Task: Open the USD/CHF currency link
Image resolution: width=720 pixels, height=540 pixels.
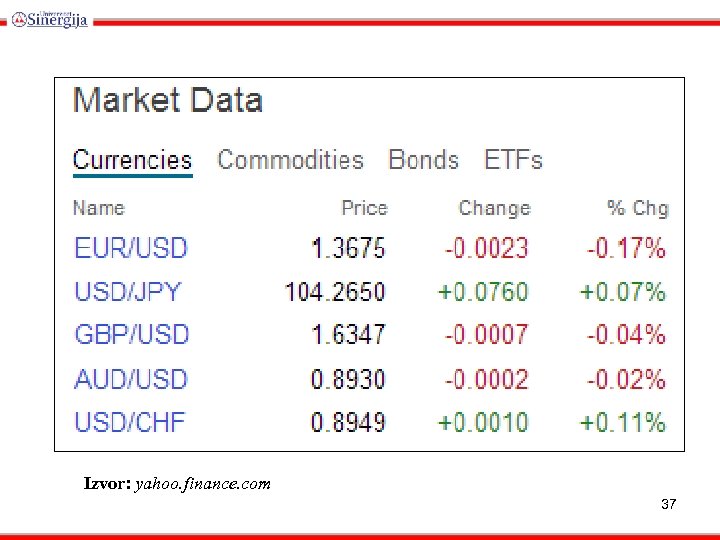Action: pos(130,422)
